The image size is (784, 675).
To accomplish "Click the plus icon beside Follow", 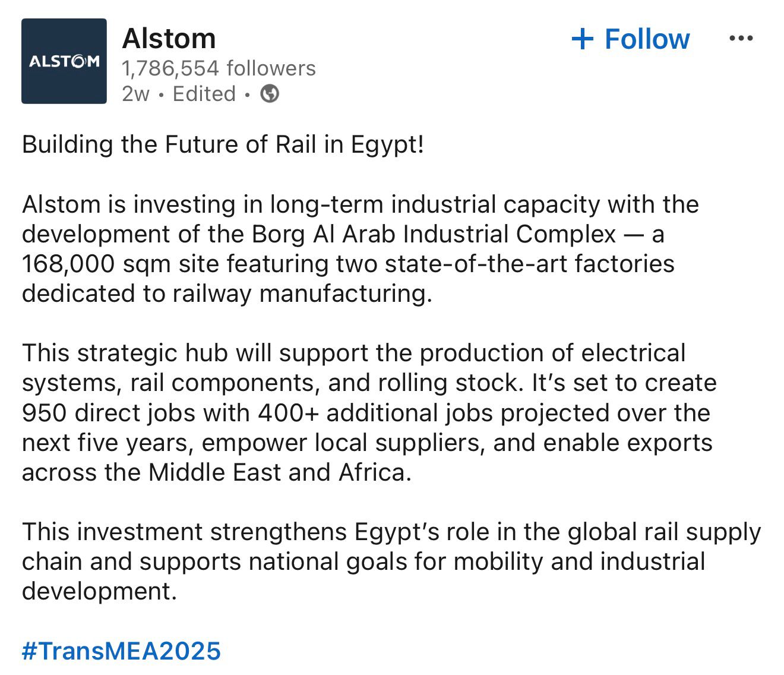I will 582,39.
